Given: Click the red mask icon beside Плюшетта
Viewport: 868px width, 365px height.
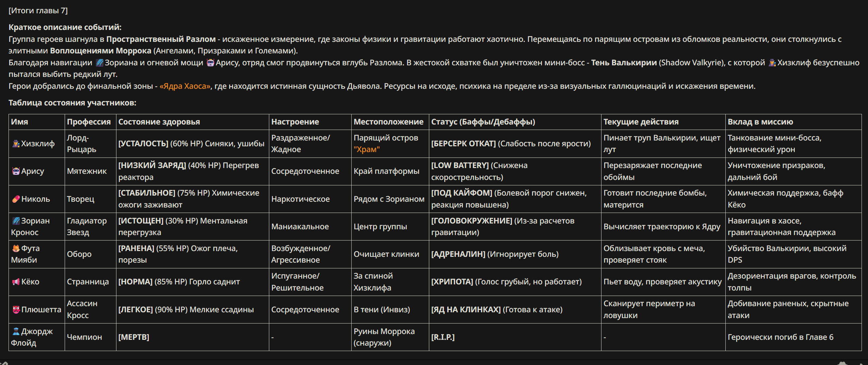Looking at the screenshot, I should [x=16, y=310].
